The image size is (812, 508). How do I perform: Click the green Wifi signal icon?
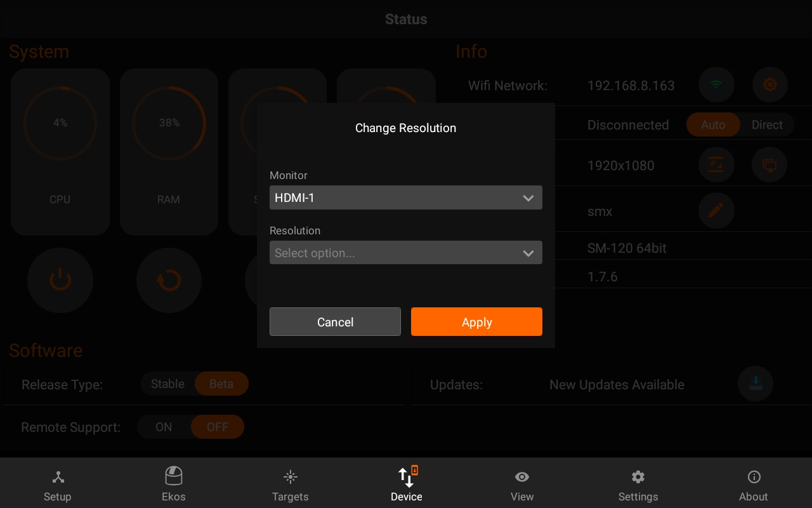[716, 84]
